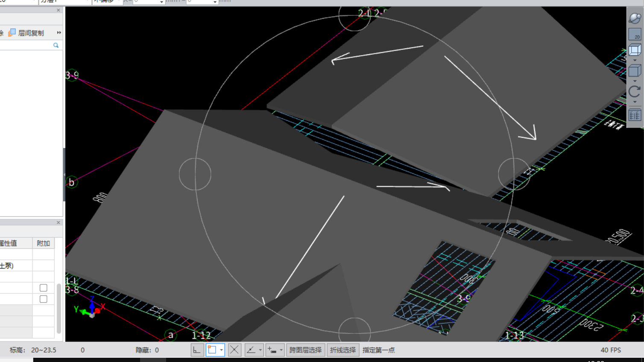Tick the lower checkbox in 附加 column
The image size is (644, 362).
pos(43,299)
